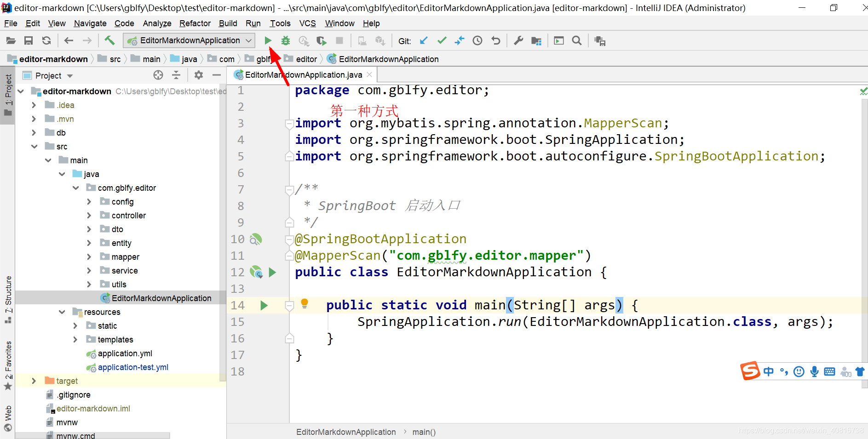
Task: Toggle the Web tool window
Action: 8,418
